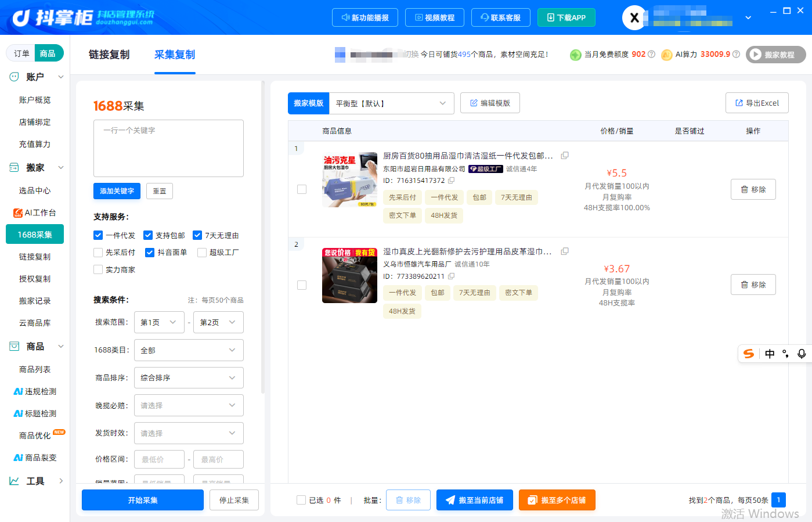Click 搬至当前店铺 button
Screen dimensions: 812x522
click(475, 500)
